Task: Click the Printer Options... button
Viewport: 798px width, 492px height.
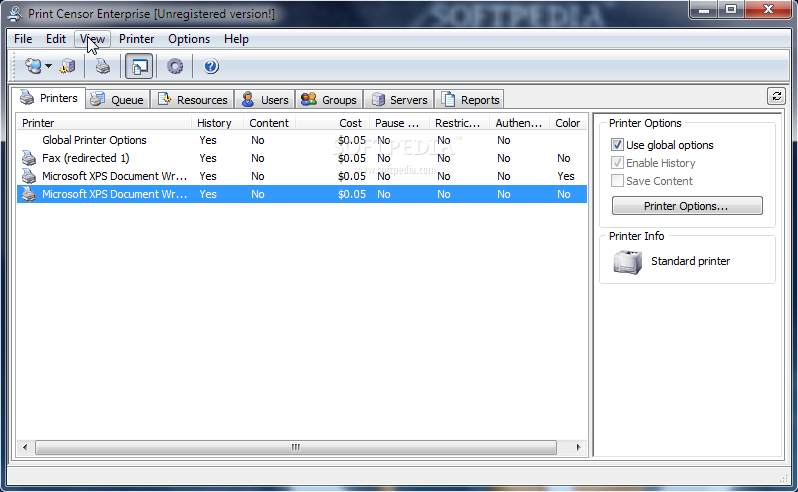Action: (x=687, y=206)
